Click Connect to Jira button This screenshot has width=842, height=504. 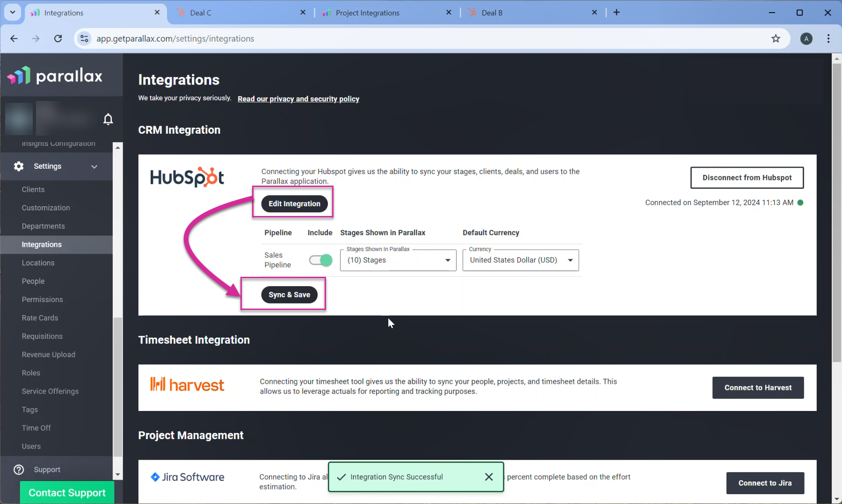[x=765, y=483]
